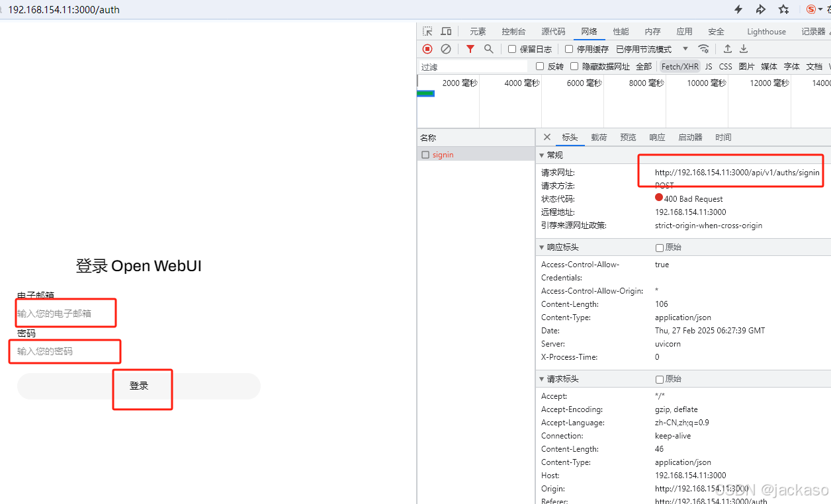
Task: Filter requests by 全部 type
Action: click(x=644, y=66)
